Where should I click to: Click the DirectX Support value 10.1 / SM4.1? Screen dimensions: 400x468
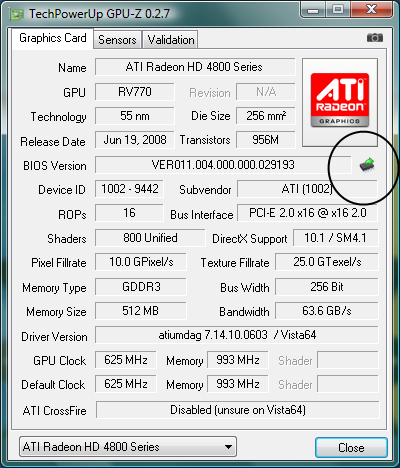tap(336, 238)
